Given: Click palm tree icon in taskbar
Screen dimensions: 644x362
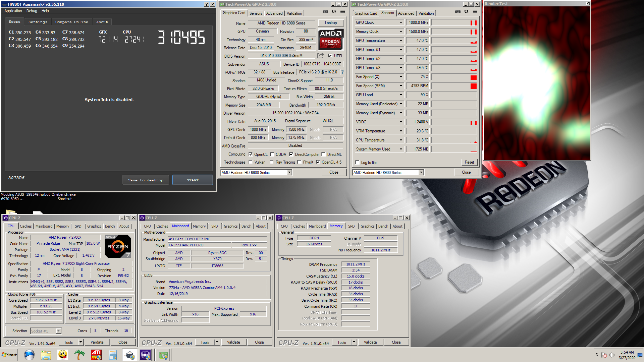Looking at the screenshot, I should [x=79, y=355].
